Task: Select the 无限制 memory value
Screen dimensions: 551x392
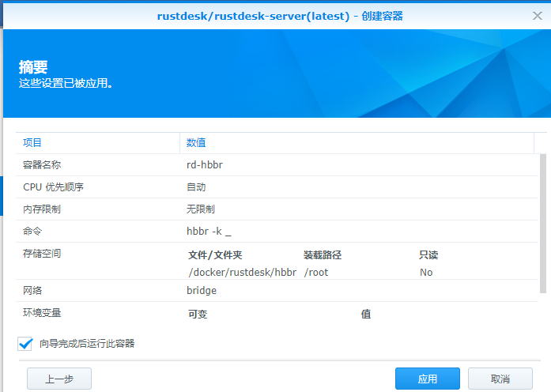Action: pyautogui.click(x=201, y=209)
